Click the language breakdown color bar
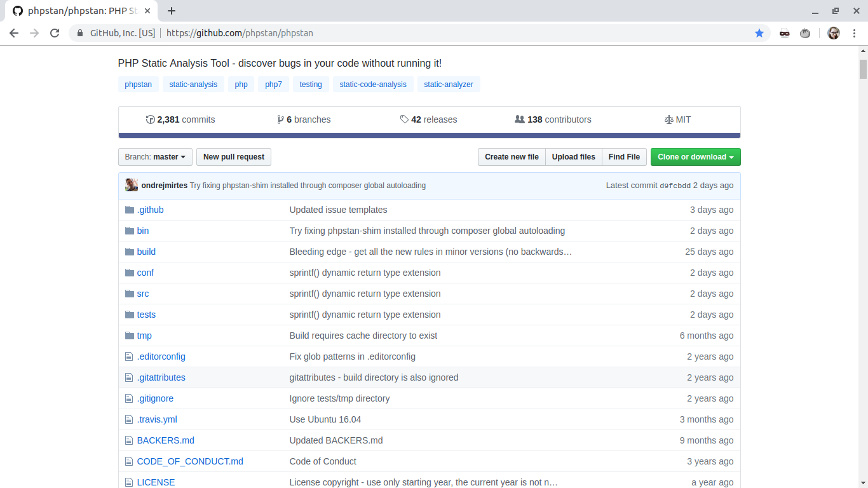868x488 pixels. (430, 135)
